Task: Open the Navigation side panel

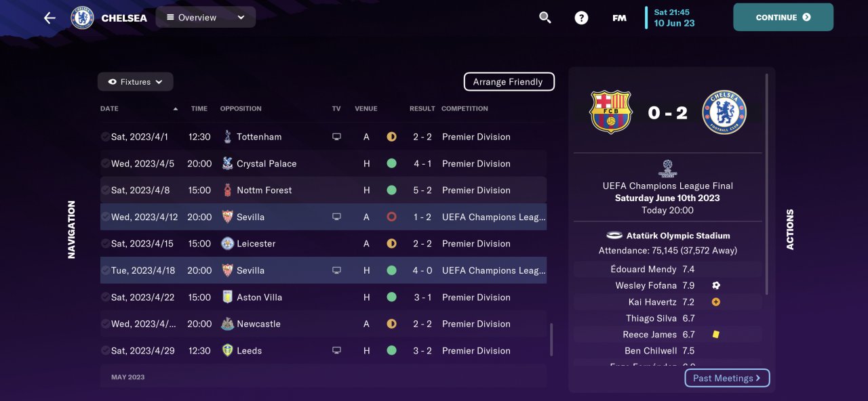Action: (71, 229)
